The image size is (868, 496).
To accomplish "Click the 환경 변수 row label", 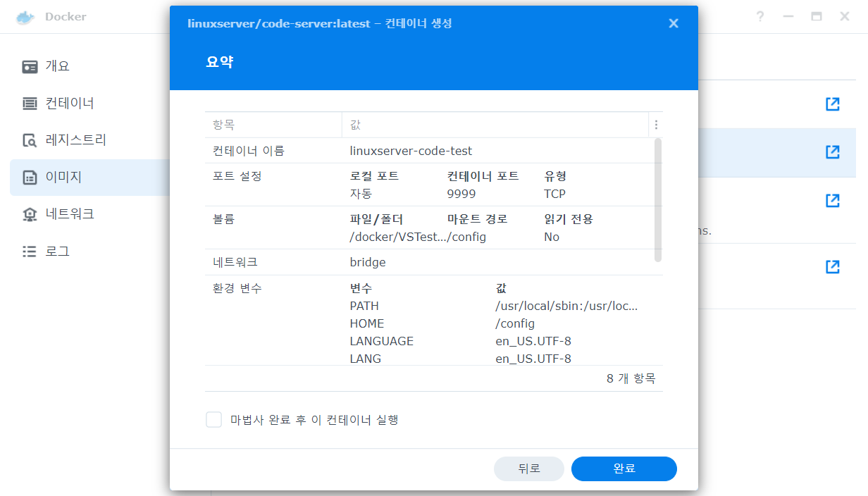I will tap(237, 288).
